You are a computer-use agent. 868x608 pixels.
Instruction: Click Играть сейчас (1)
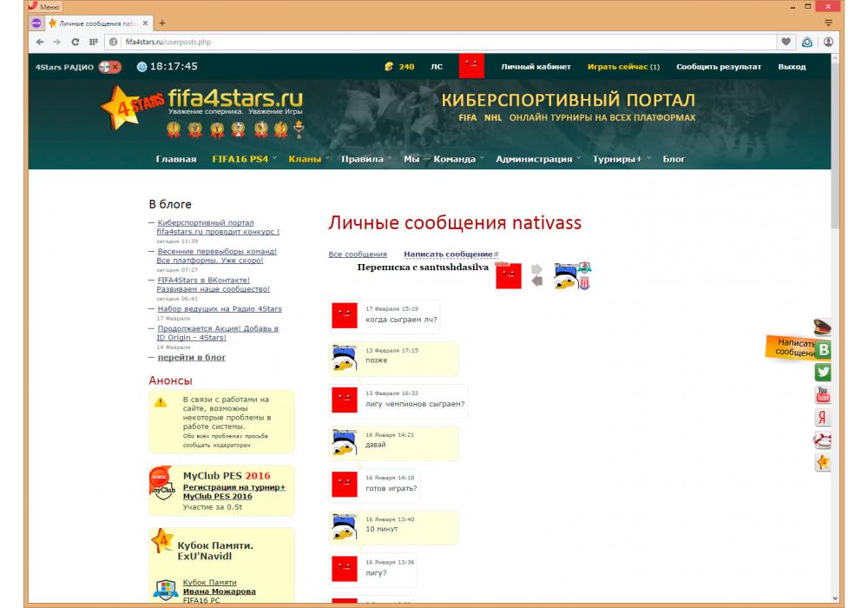pos(623,67)
